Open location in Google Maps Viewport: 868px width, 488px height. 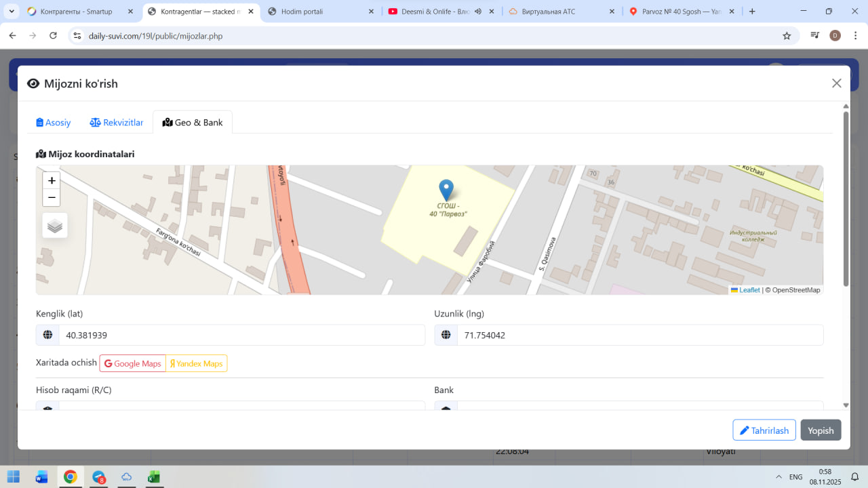click(x=133, y=364)
